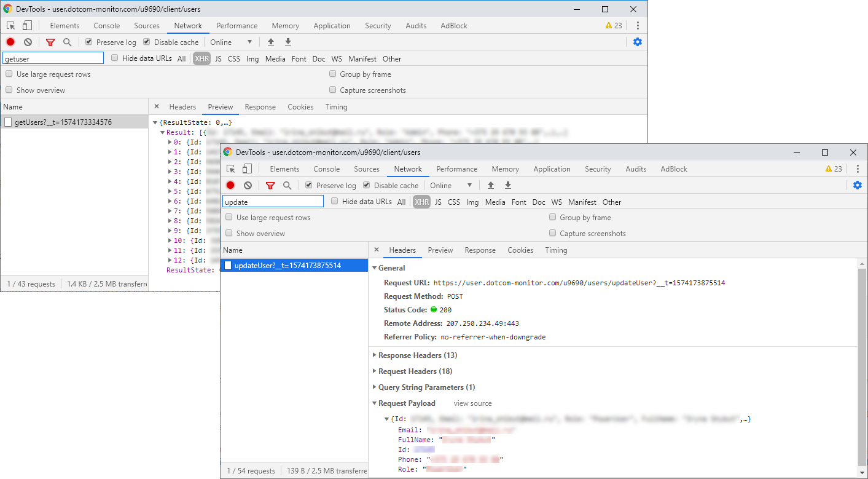Toggle filter funnel icon in front window

tap(270, 185)
